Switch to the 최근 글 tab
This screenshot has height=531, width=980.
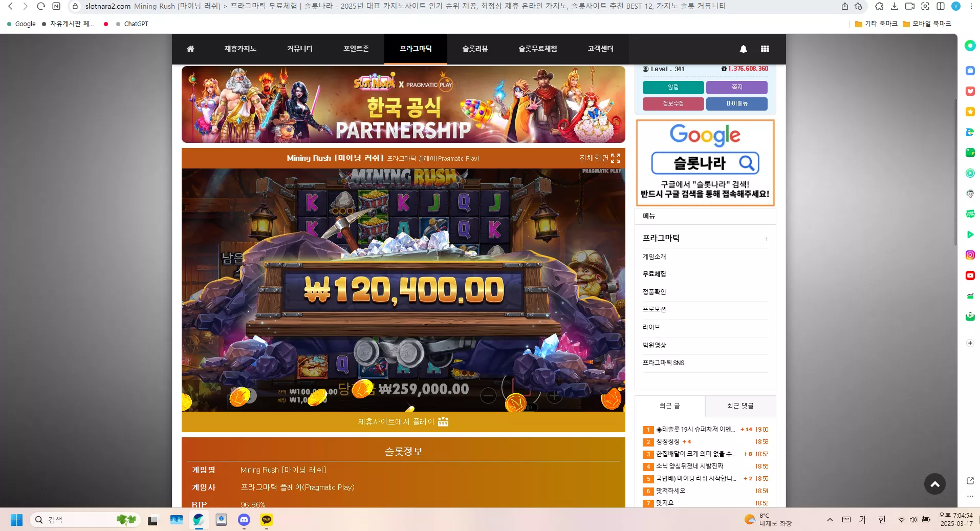670,406
